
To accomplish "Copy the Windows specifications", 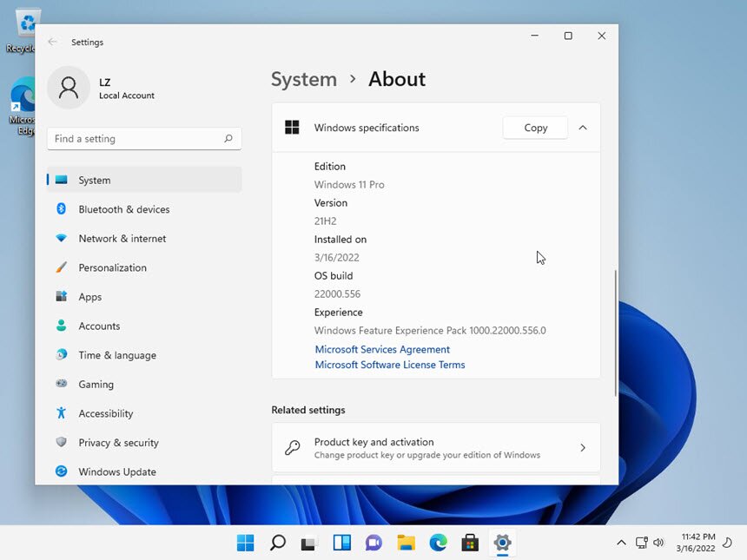I will pyautogui.click(x=535, y=128).
